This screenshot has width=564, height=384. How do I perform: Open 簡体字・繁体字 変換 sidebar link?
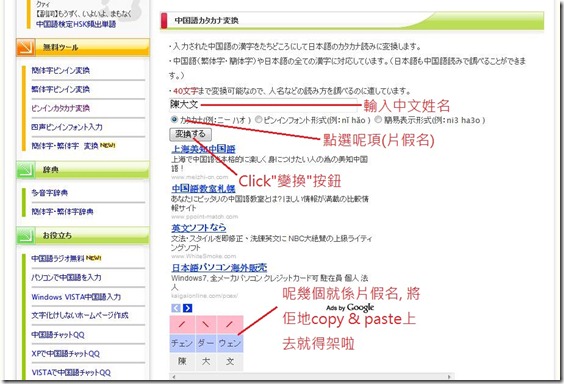point(65,146)
